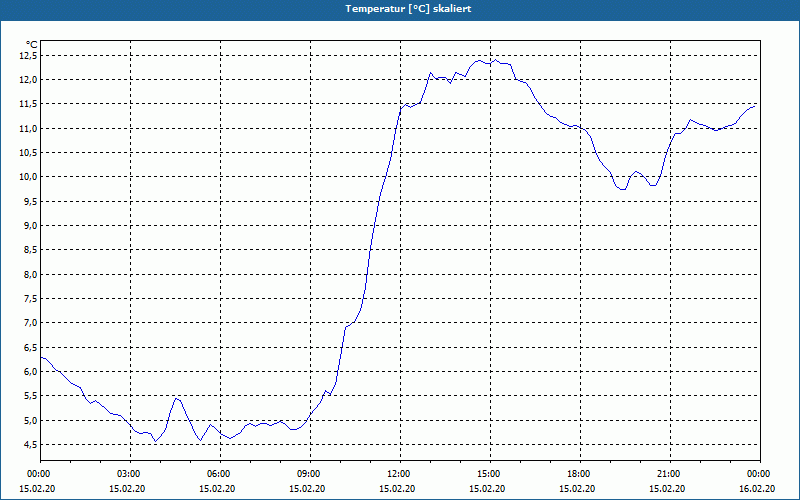Click the '10,5' y-axis label
Viewport: 800px width, 500px height.
pos(28,153)
